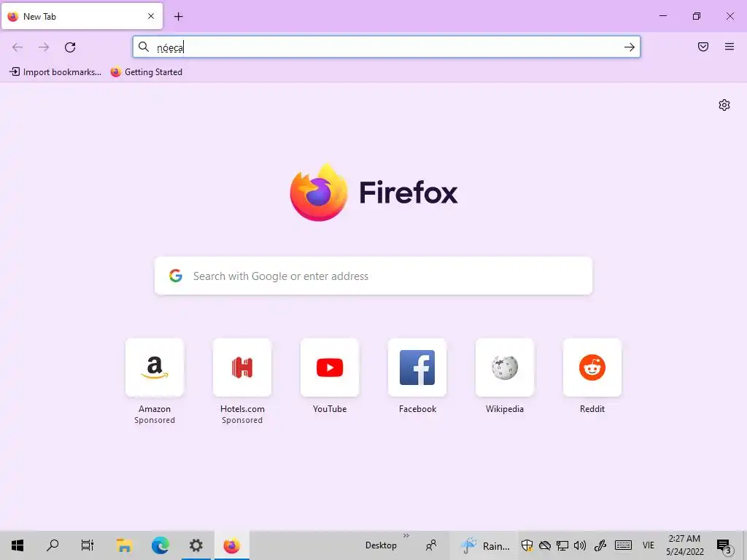
Task: Open Task View on the taskbar
Action: (x=88, y=545)
